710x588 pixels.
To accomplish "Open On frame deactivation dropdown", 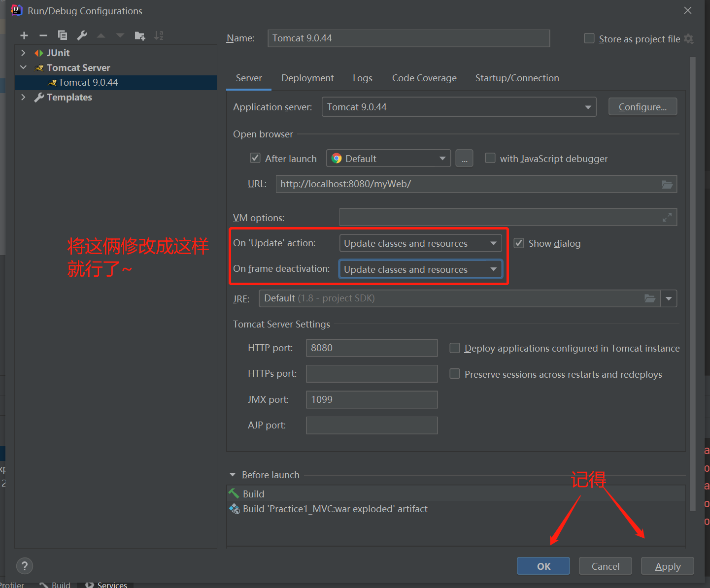I will point(420,269).
